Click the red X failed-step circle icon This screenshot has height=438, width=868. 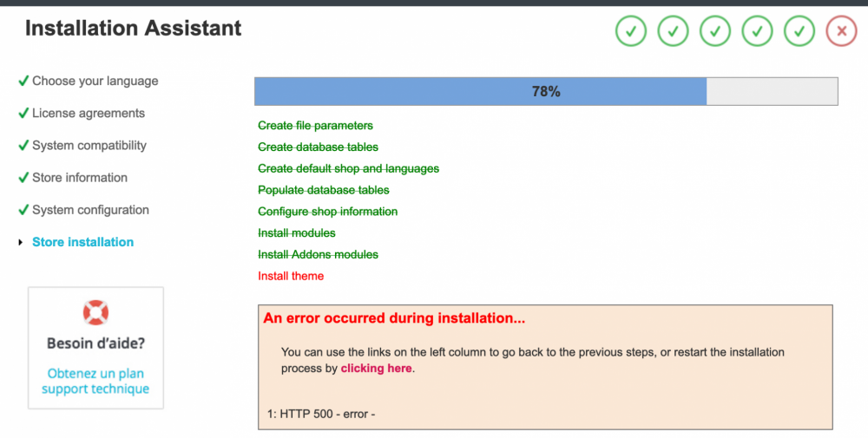click(x=841, y=31)
